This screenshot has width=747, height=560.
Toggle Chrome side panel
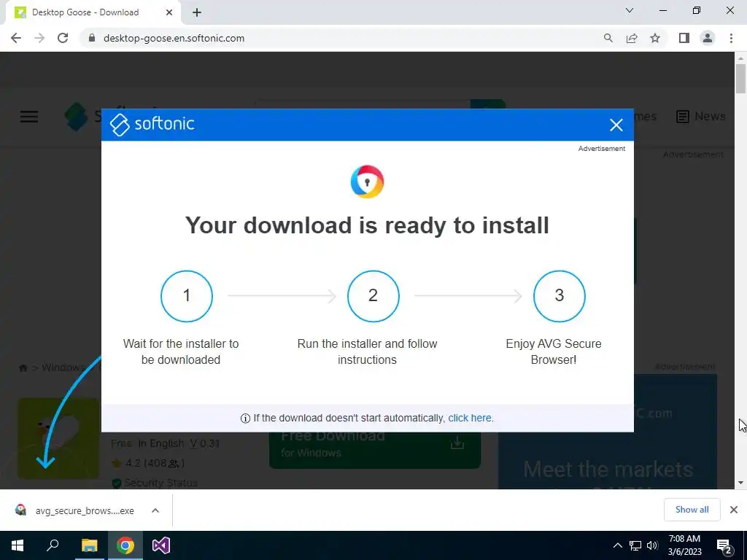(x=684, y=38)
